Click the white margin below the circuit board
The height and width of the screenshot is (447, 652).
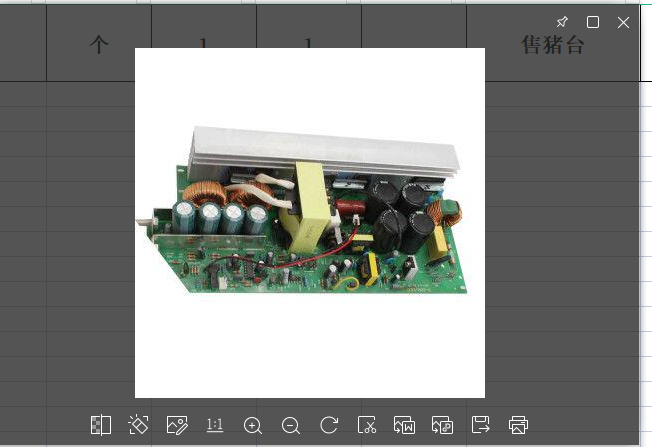tap(310, 350)
